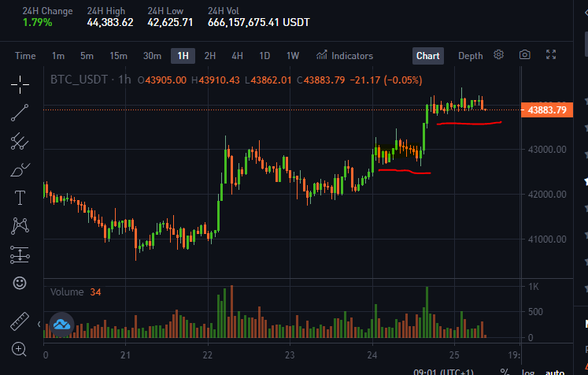Click the 09:01 (UTC+1) timezone label
Viewport: 588px width, 375px height.
443,372
